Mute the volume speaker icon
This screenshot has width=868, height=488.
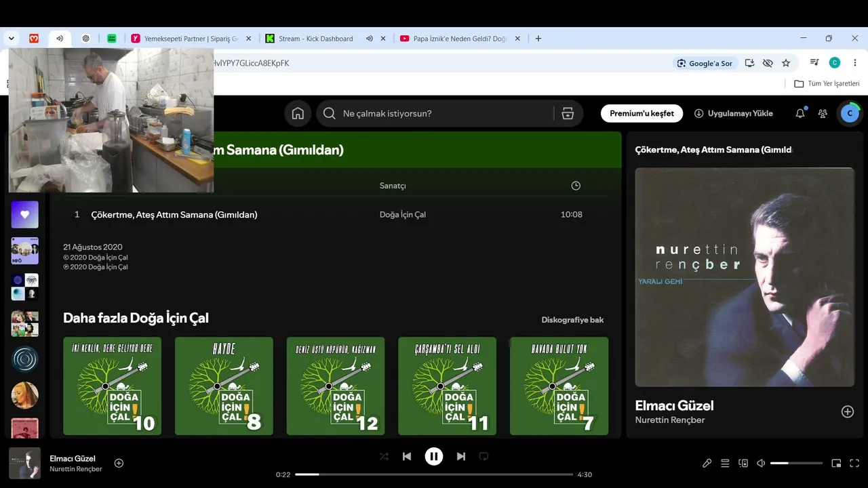pyautogui.click(x=761, y=464)
